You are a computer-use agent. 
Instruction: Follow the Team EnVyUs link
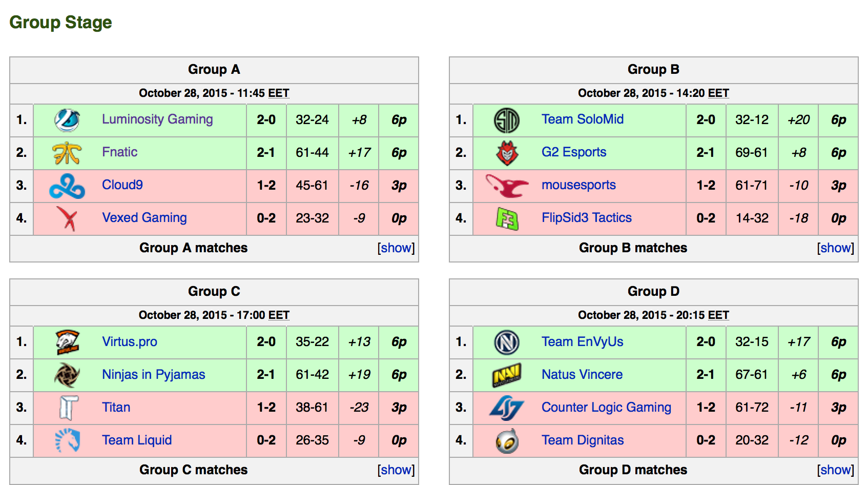coord(583,342)
